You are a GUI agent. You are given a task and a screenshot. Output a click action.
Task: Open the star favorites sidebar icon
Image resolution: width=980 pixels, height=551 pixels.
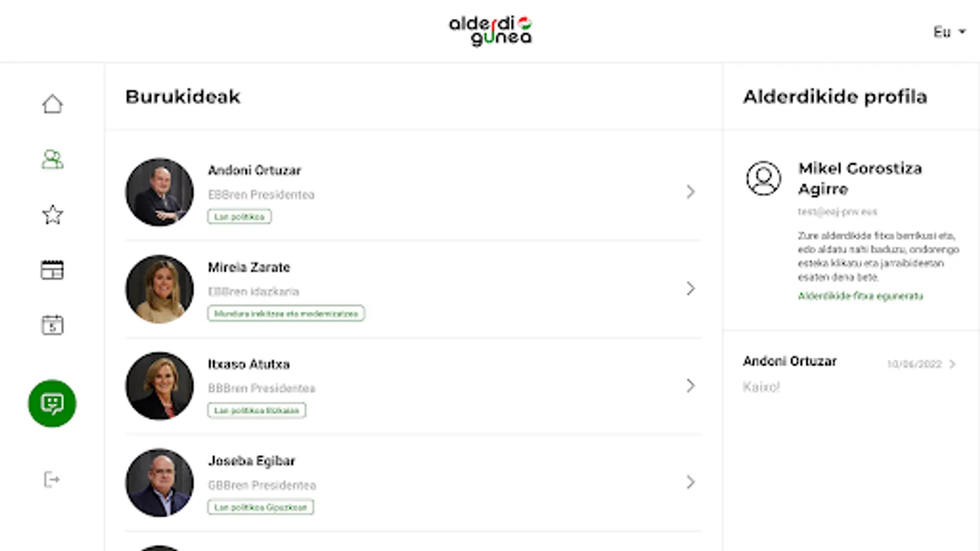[52, 215]
